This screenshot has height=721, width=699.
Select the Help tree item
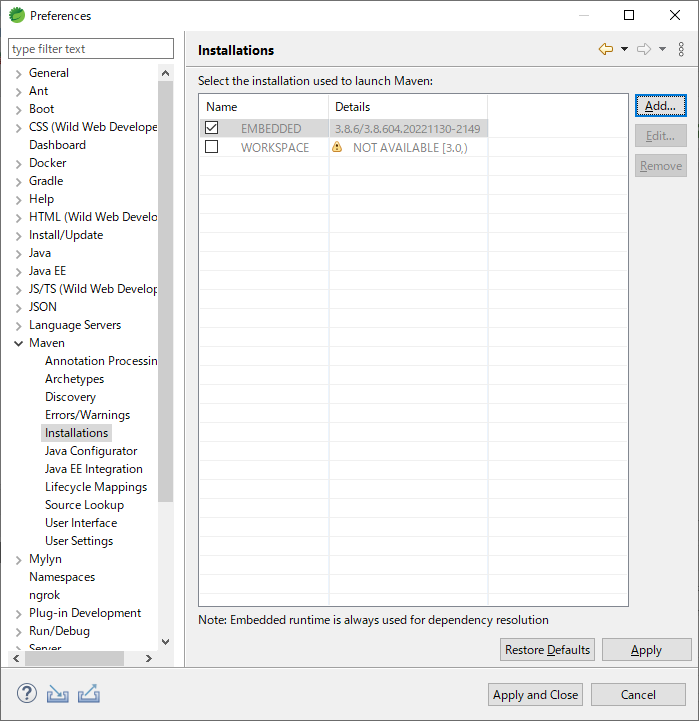click(x=41, y=199)
